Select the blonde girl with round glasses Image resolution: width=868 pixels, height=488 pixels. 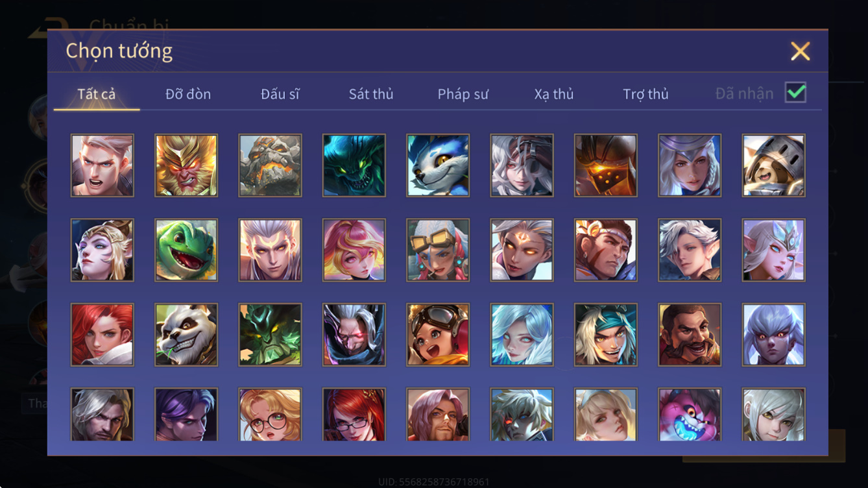[270, 415]
